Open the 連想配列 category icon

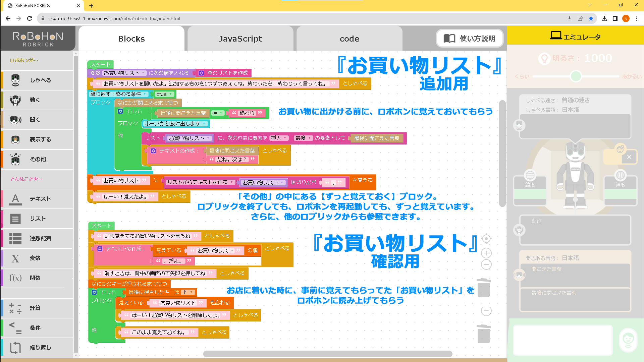pos(15,238)
